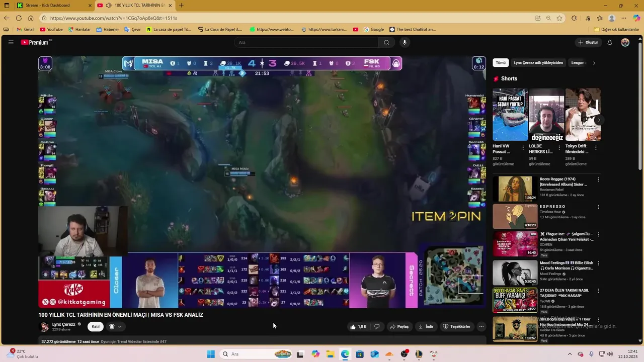Open the YouTube account avatar menu
Screen dimensions: 644x362
coord(625,42)
